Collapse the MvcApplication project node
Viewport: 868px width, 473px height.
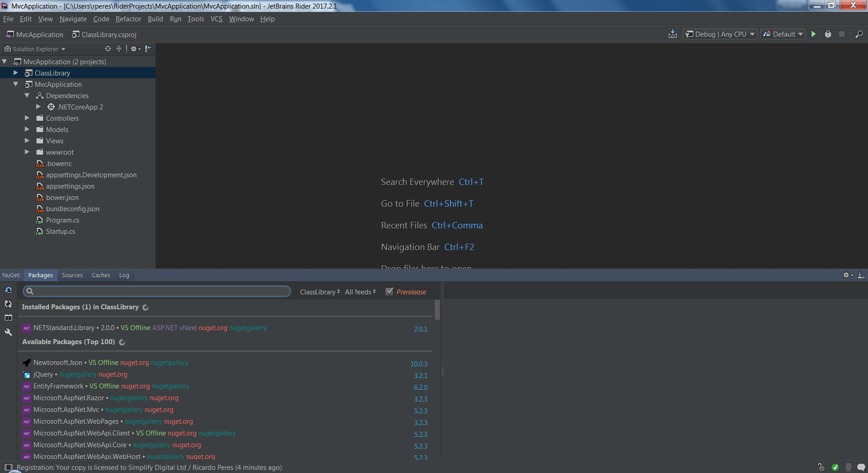(16, 84)
